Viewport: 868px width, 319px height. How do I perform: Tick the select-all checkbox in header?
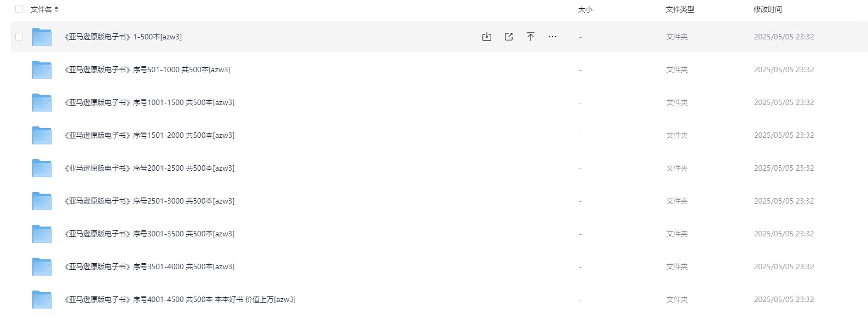(x=19, y=9)
